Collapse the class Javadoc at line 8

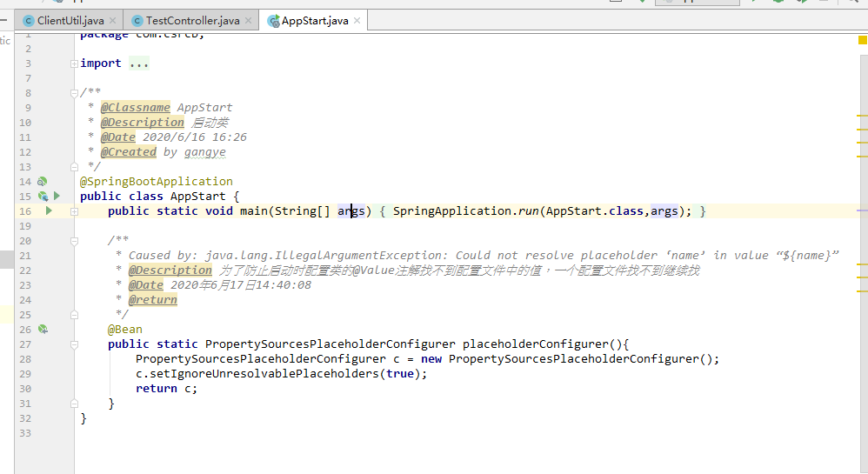tap(74, 93)
